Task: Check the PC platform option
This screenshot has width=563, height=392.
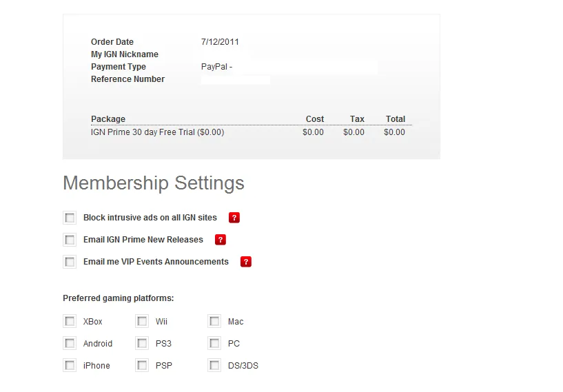Action: (x=214, y=343)
